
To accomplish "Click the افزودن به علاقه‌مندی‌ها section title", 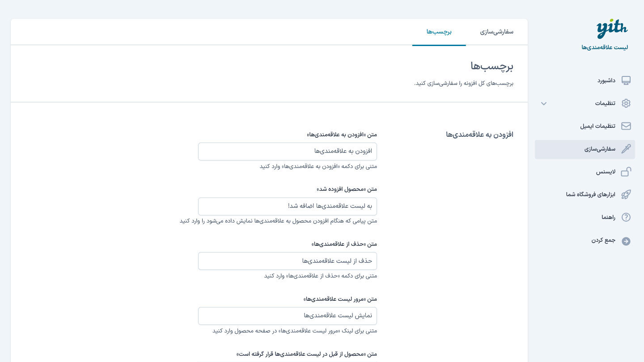I will [x=479, y=135].
